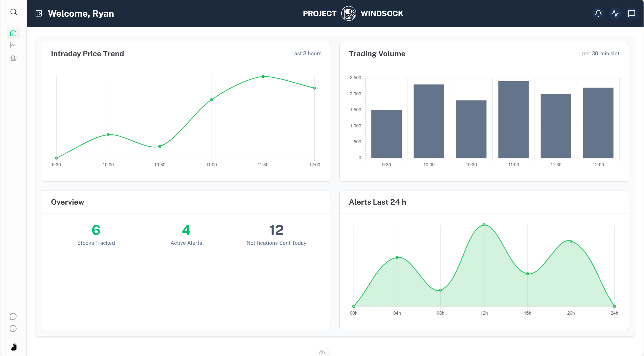Collapse the sidebar using the panel toggle icon

(39, 13)
